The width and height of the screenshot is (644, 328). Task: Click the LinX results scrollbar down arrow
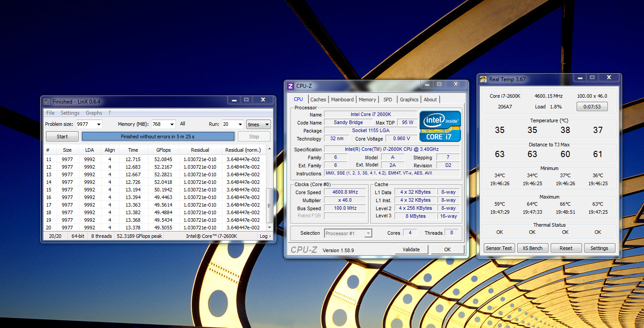click(x=269, y=228)
